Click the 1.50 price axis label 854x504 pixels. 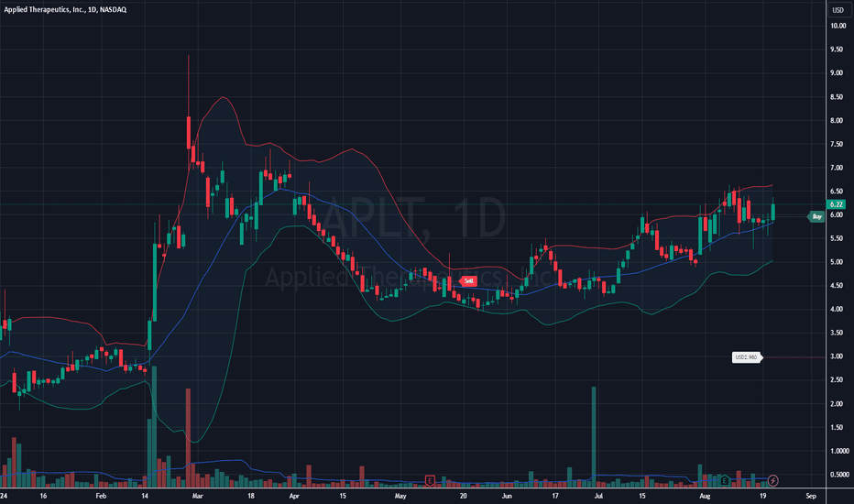click(x=836, y=428)
